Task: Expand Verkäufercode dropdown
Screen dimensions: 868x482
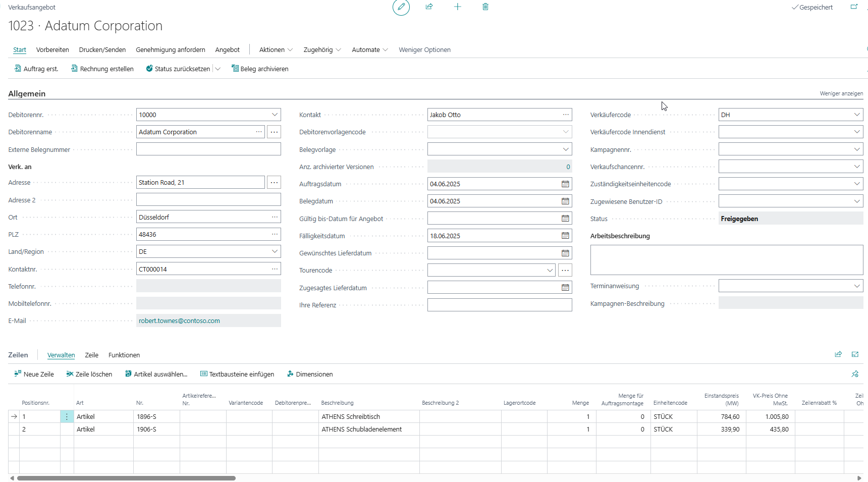Action: (x=857, y=115)
